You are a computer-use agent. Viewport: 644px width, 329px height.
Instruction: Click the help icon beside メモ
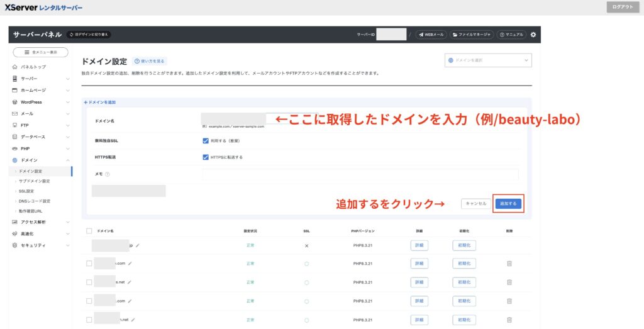click(108, 174)
